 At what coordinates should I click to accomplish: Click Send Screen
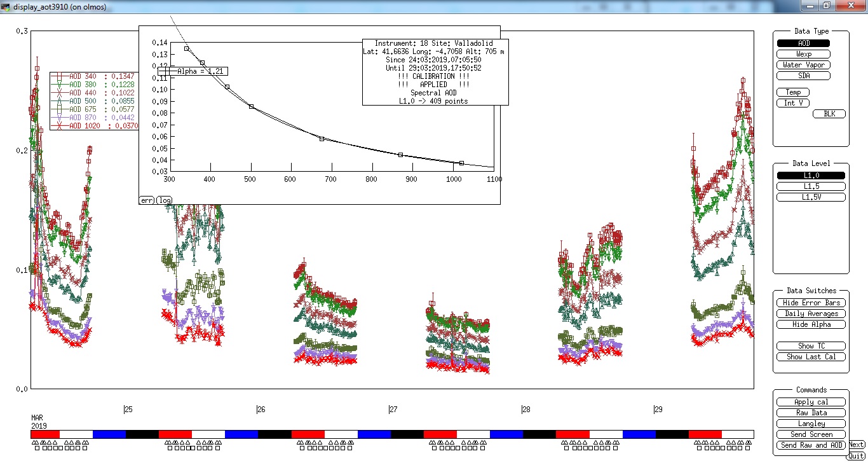coord(811,434)
